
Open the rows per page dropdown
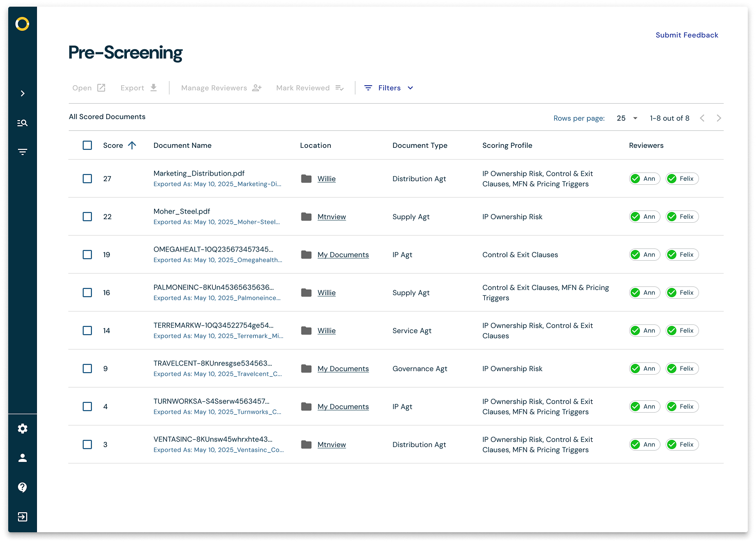coord(627,118)
